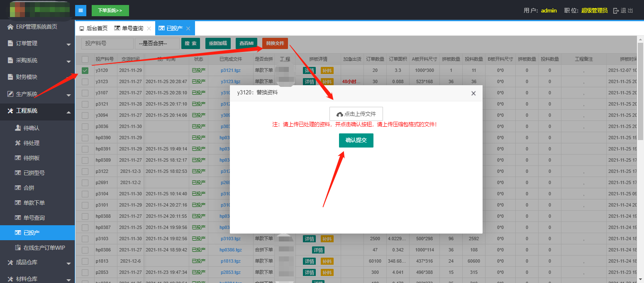
Task: Close the 单号查询 tab with its X icon
Action: [x=149, y=29]
